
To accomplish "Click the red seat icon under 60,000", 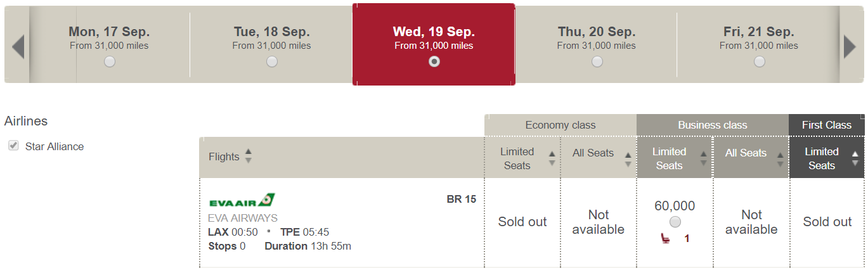I will click(x=666, y=238).
